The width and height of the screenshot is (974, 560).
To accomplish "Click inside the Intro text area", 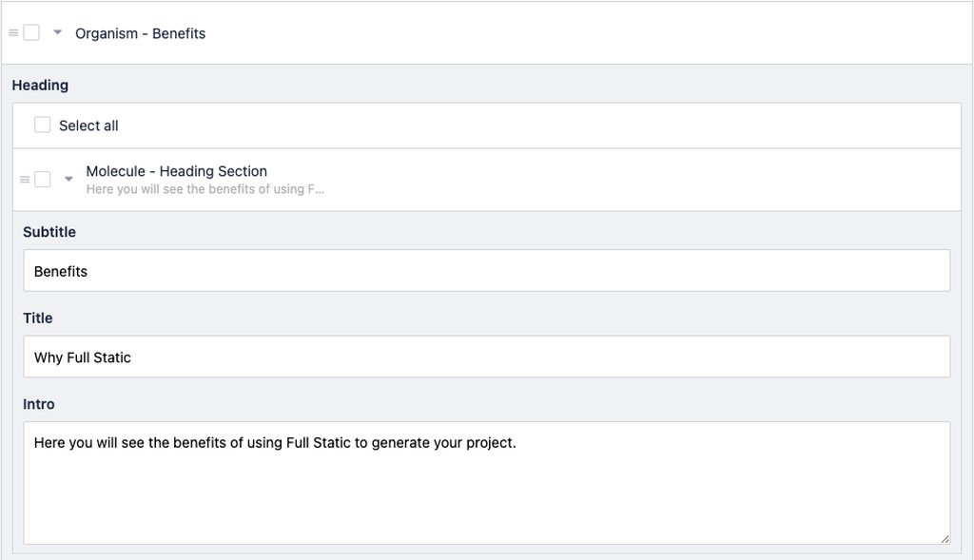I will point(487,483).
